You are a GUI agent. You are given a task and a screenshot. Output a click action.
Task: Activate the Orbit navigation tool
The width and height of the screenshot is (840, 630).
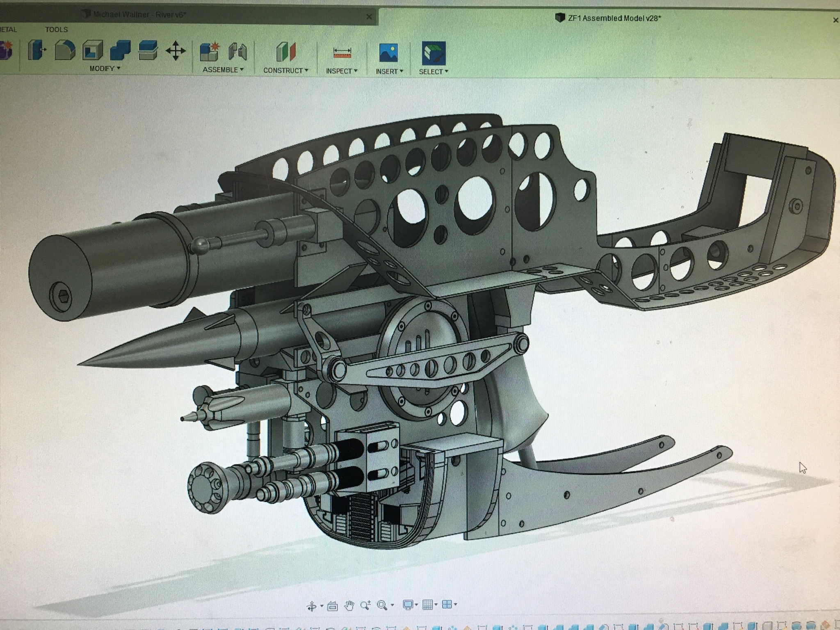[312, 605]
